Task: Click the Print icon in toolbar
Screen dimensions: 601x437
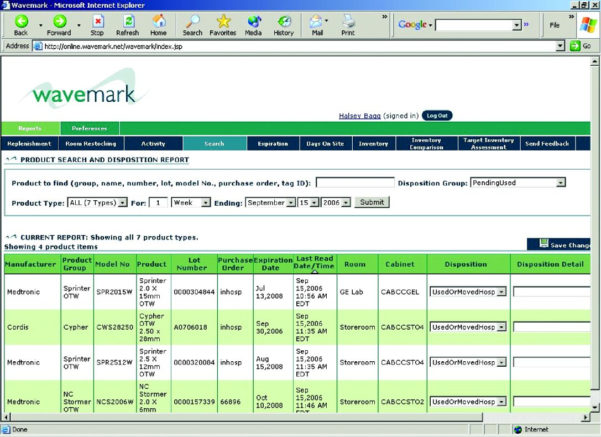Action: tap(348, 22)
